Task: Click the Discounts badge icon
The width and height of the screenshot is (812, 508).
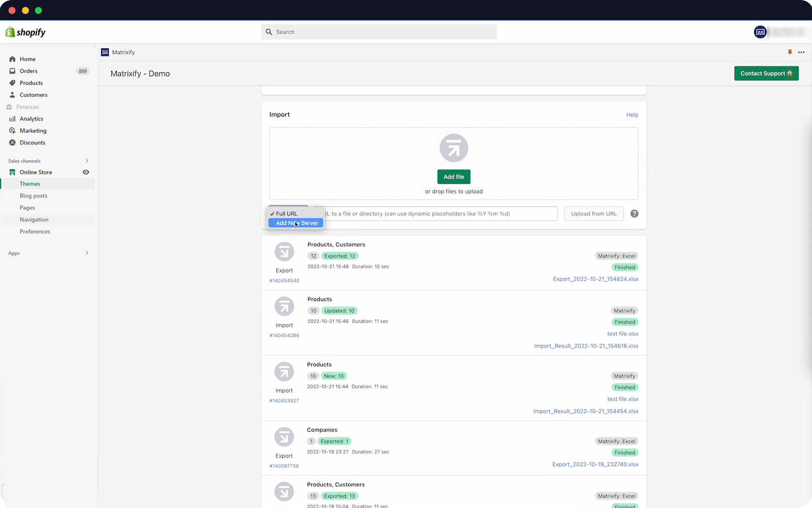Action: [x=12, y=143]
